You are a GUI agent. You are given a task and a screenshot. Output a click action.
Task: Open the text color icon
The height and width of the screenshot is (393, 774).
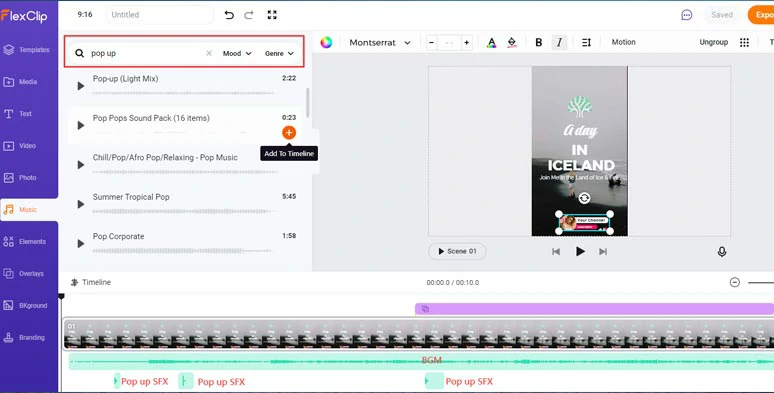click(492, 42)
